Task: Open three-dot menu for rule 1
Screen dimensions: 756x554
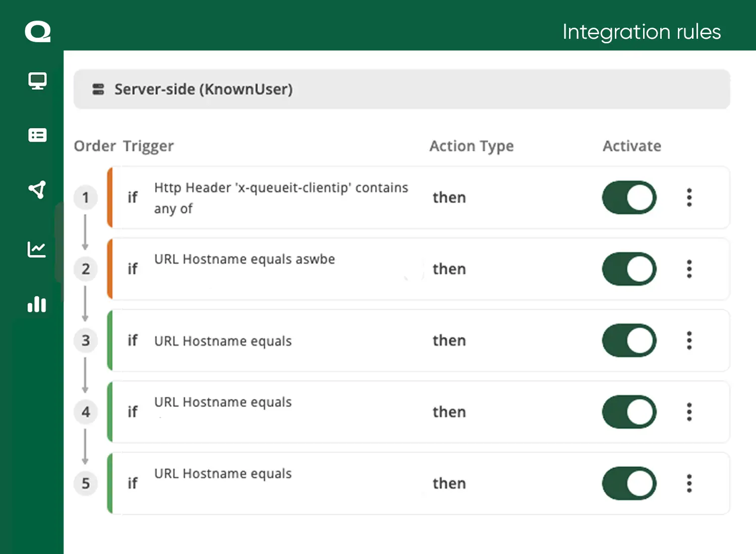Action: pos(689,197)
